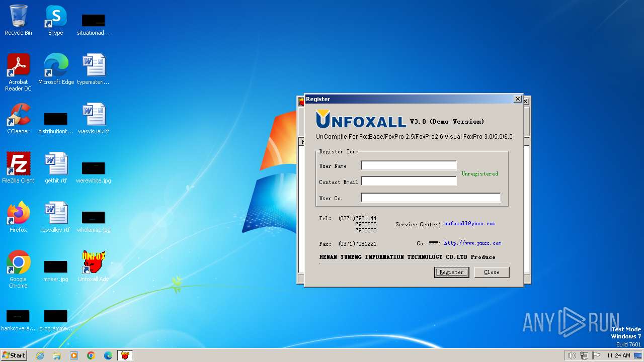Open bankcovera... file on desktop

18,320
